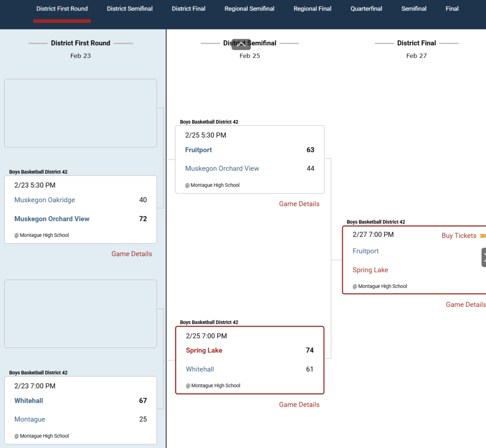Screen dimensions: 486x448
Task: Click the ticket icon beside Buy Tickets
Action: point(483,236)
